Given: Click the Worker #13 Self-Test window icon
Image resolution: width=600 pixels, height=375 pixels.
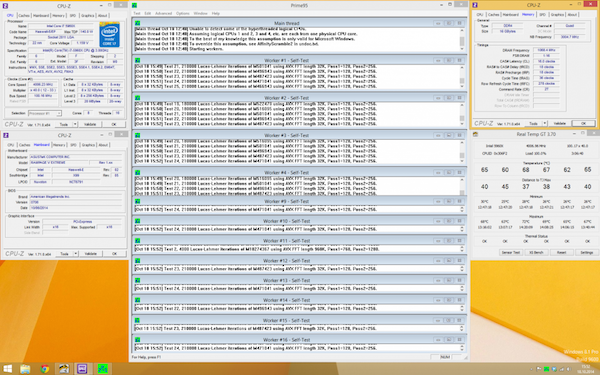Looking at the screenshot, I should pyautogui.click(x=137, y=280).
